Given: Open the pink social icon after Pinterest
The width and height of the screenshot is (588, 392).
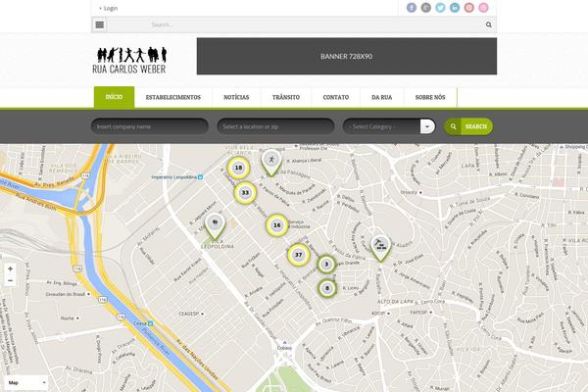Looking at the screenshot, I should click(x=483, y=8).
